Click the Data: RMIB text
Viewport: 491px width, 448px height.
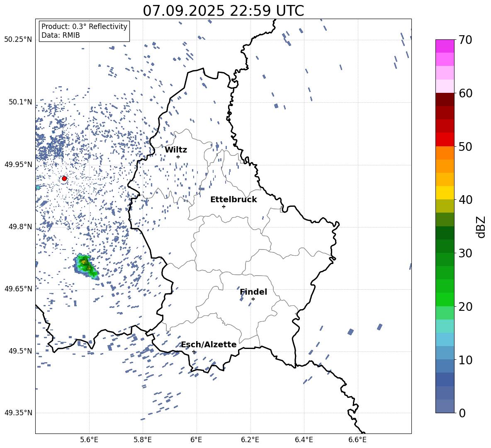(61, 35)
